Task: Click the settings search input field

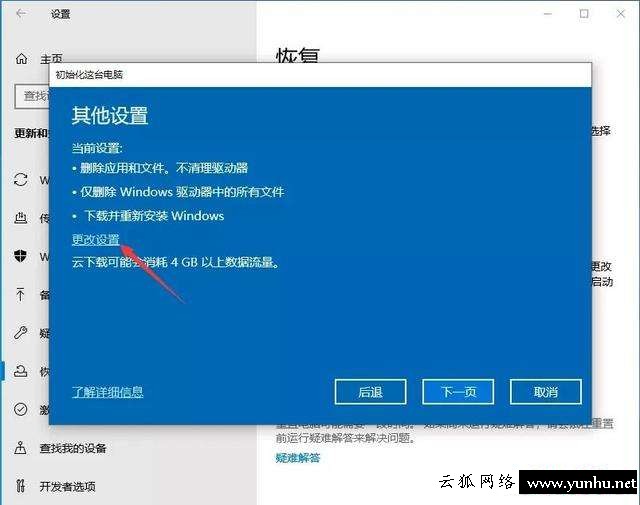Action: click(32, 96)
